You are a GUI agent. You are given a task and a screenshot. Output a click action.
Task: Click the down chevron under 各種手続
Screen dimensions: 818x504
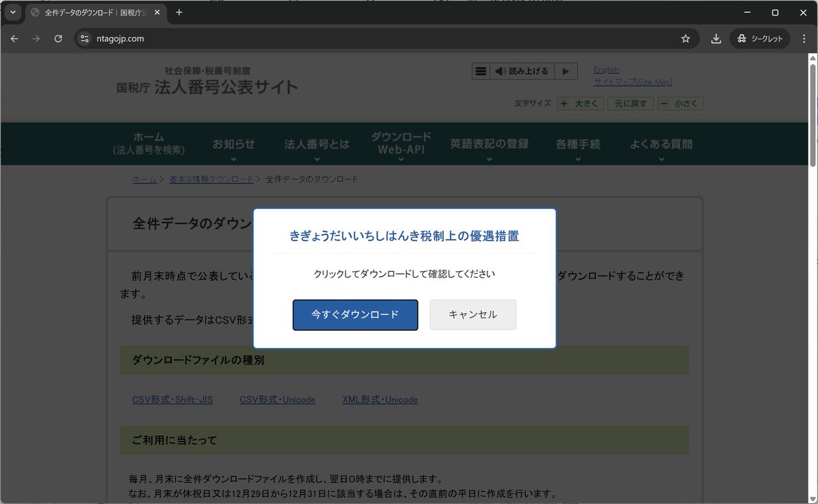578,160
